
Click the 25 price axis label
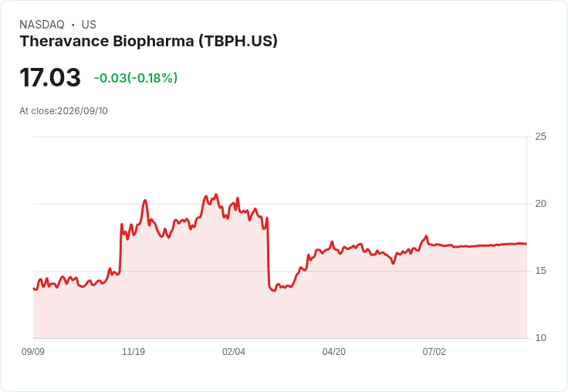tap(540, 137)
